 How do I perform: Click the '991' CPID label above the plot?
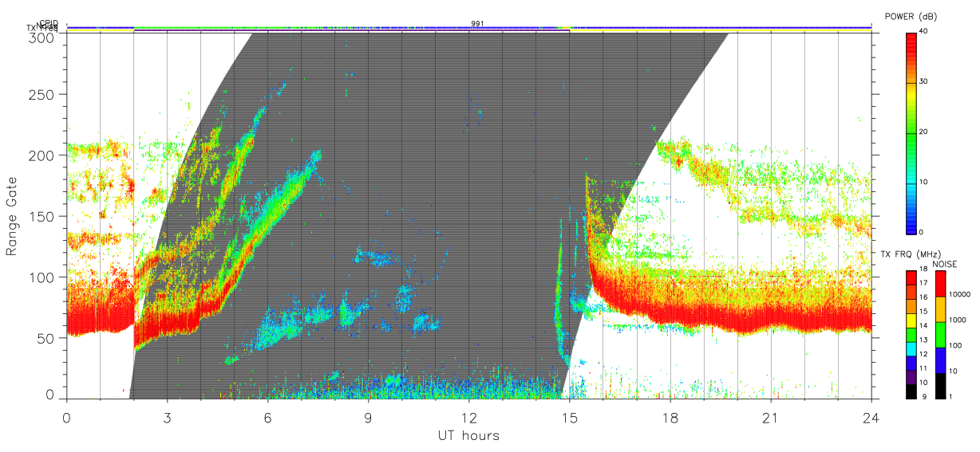point(477,24)
